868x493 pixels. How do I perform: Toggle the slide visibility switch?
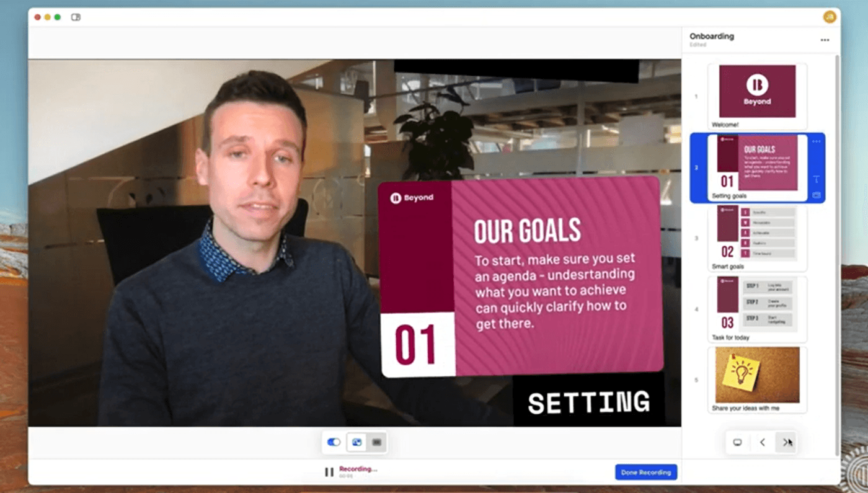pyautogui.click(x=334, y=442)
